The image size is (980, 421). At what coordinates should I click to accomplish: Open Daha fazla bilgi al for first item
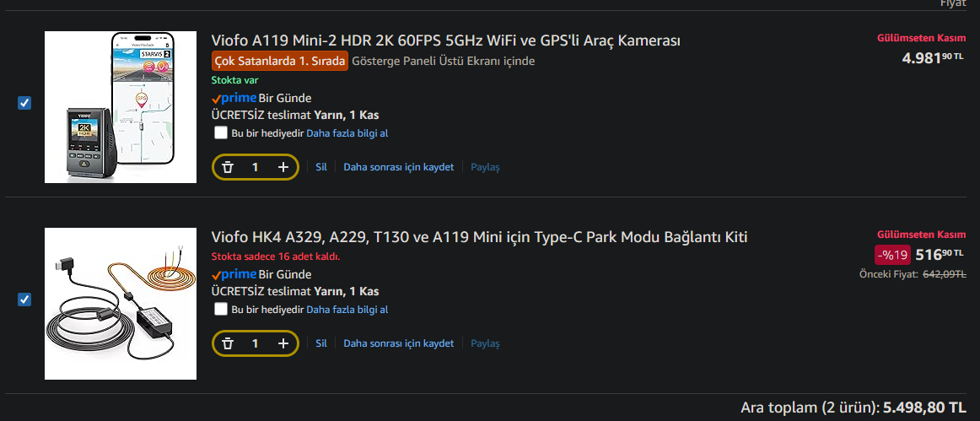(347, 133)
